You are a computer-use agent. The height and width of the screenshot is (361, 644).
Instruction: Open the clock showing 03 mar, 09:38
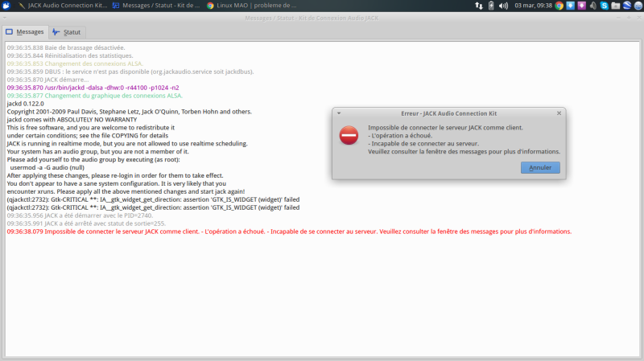click(533, 6)
